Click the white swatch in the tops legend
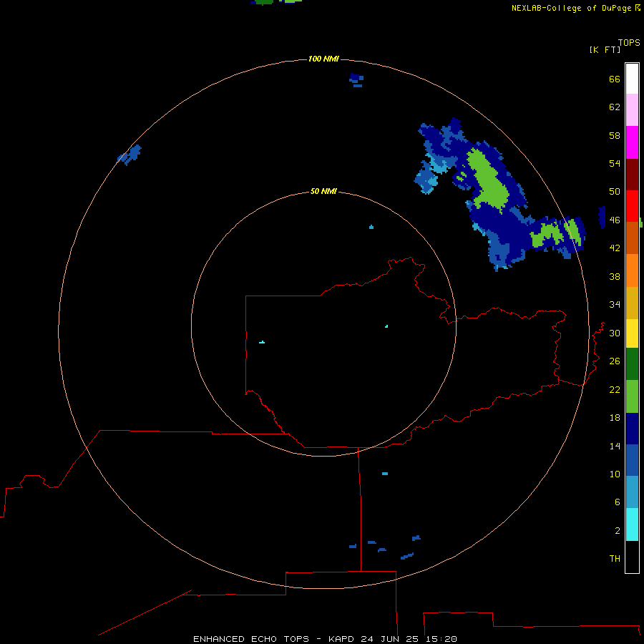 pos(632,79)
